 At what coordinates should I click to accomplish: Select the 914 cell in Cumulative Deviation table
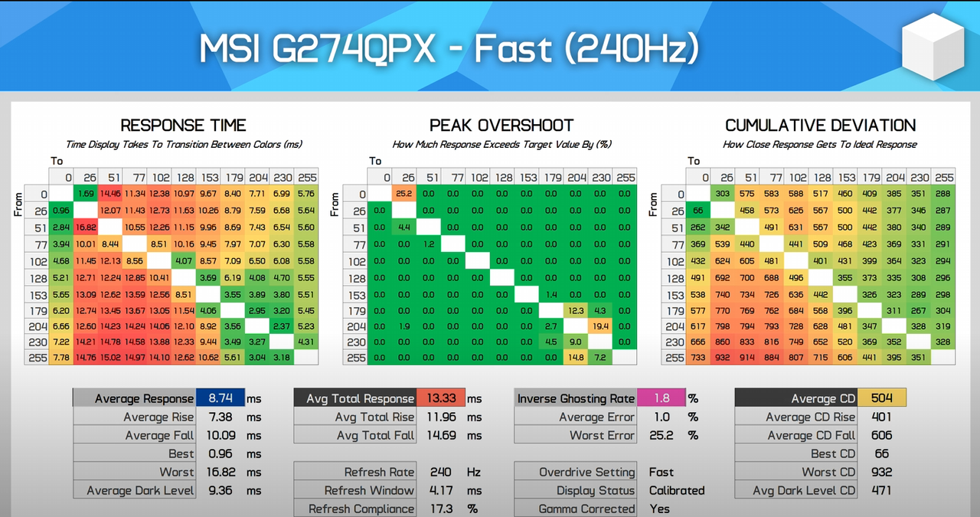coord(747,357)
